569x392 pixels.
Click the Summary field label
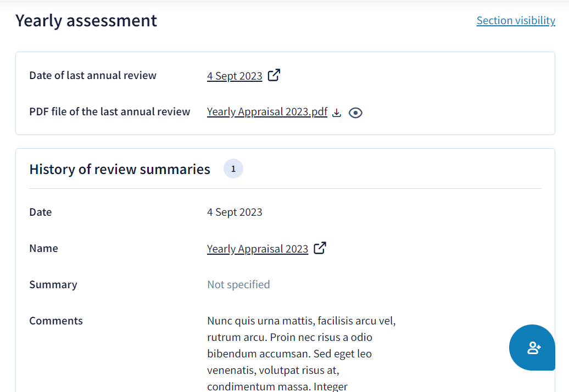tap(53, 284)
